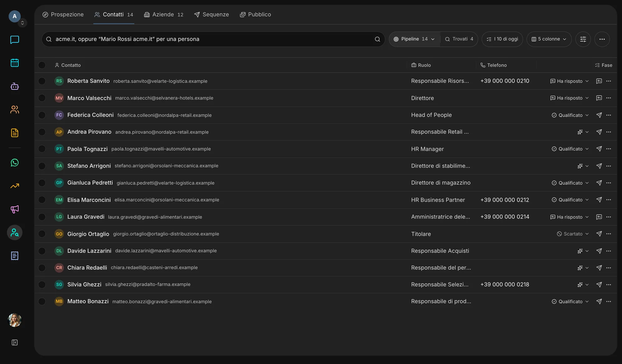
Task: Open the robot assistant icon in sidebar
Action: pyautogui.click(x=15, y=86)
